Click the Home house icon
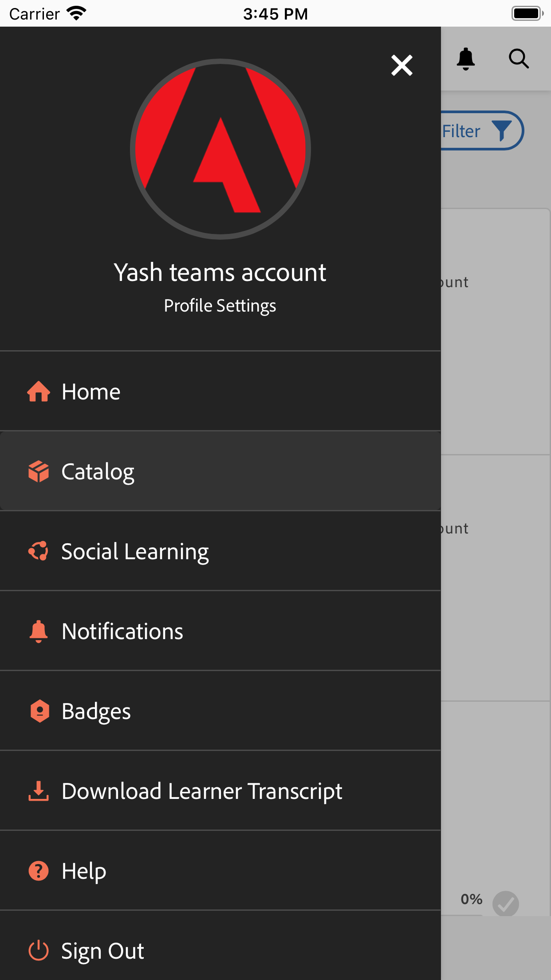The image size is (551, 980). [39, 391]
